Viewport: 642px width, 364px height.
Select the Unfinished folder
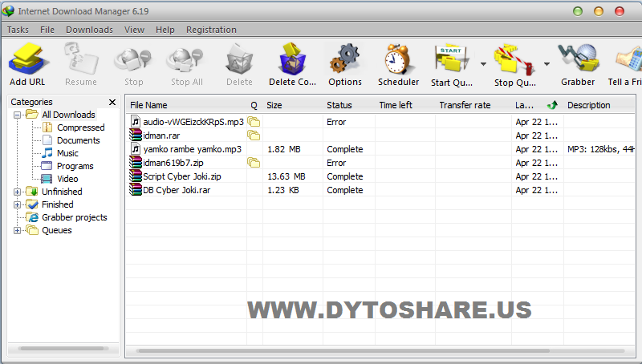[62, 192]
